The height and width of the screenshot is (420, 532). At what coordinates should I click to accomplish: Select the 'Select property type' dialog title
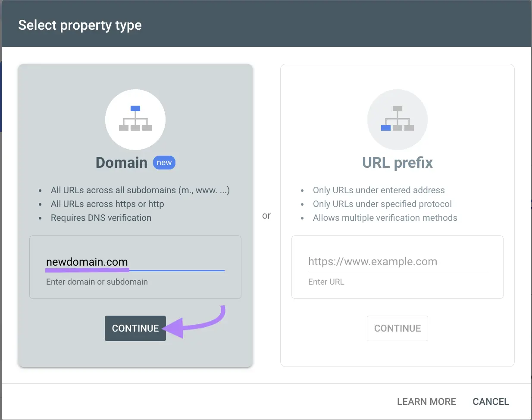point(80,25)
